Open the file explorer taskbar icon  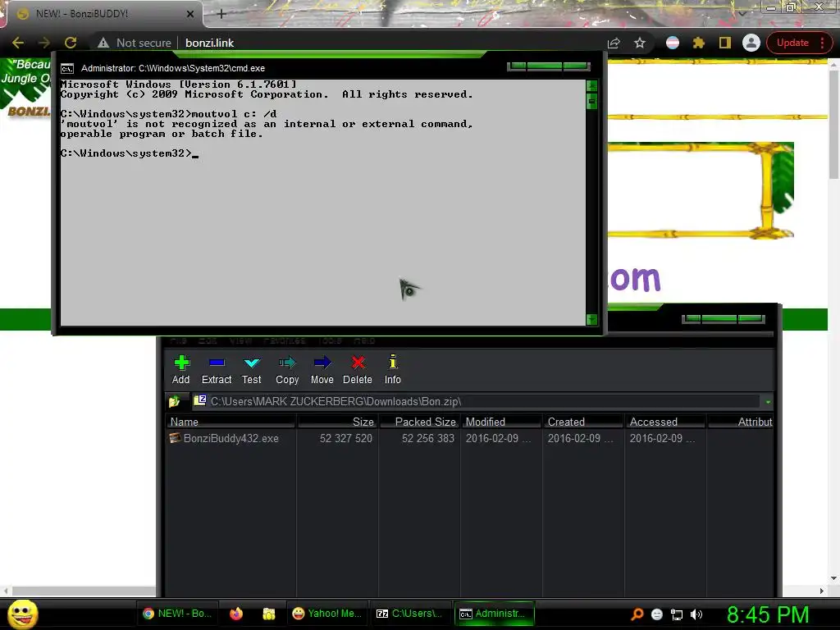[x=268, y=614]
